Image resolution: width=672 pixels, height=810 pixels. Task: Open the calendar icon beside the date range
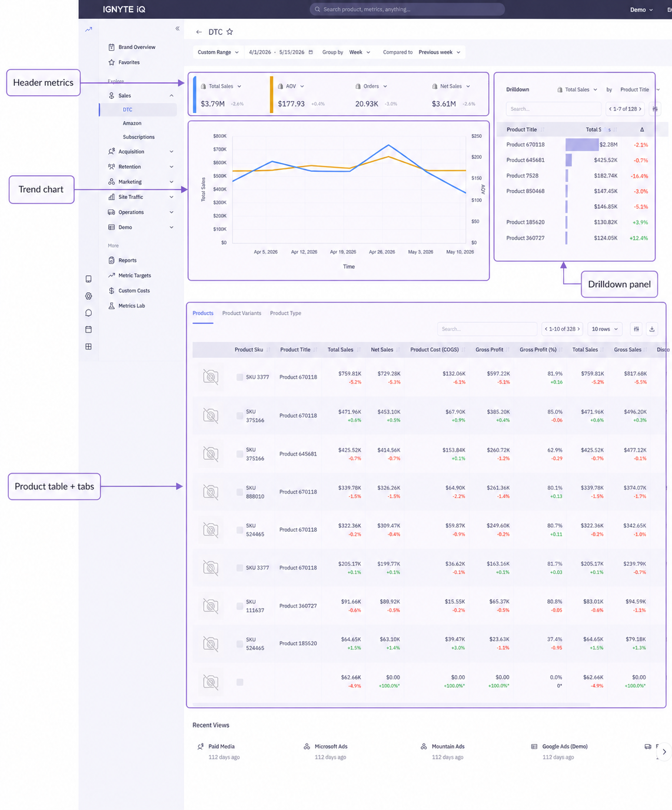pyautogui.click(x=311, y=52)
